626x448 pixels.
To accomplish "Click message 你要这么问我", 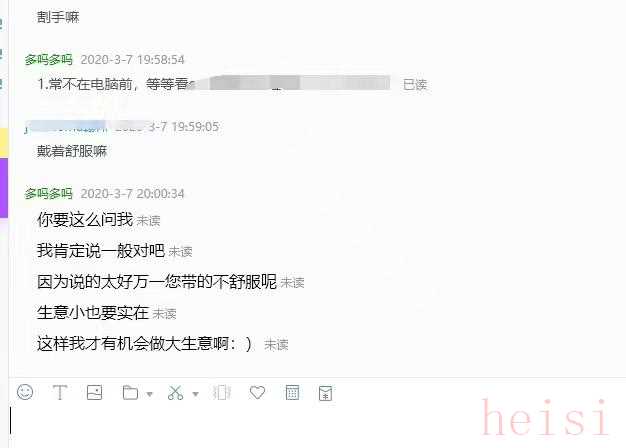I will pyautogui.click(x=85, y=220).
